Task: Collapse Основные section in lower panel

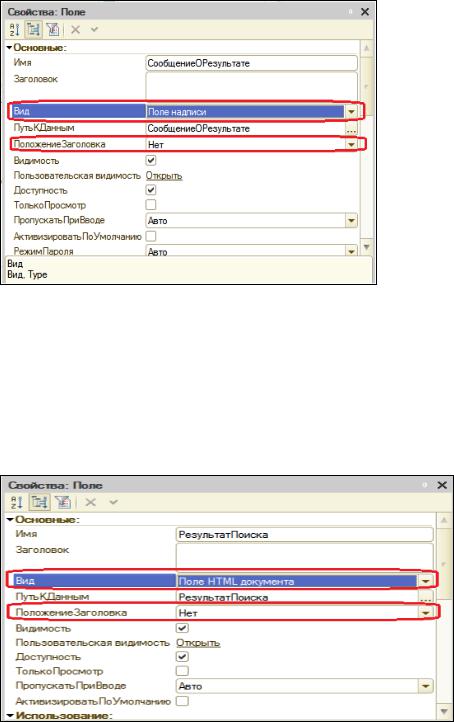Action: pyautogui.click(x=11, y=519)
